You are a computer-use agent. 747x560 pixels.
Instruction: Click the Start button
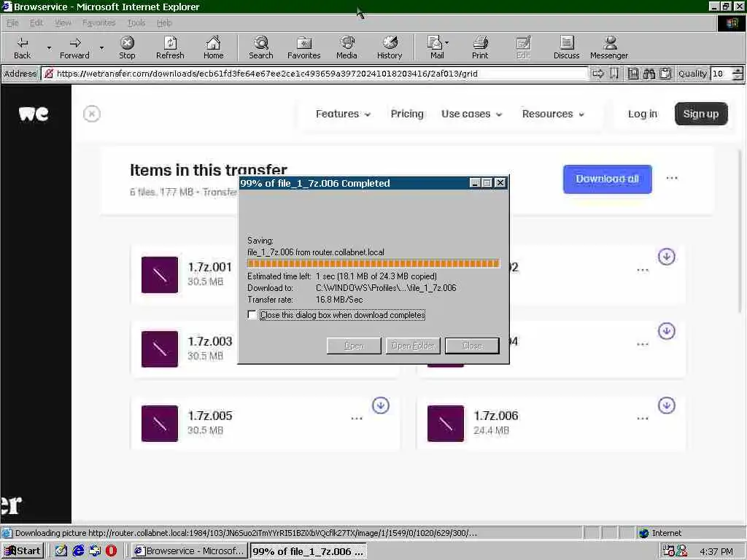[x=23, y=551]
